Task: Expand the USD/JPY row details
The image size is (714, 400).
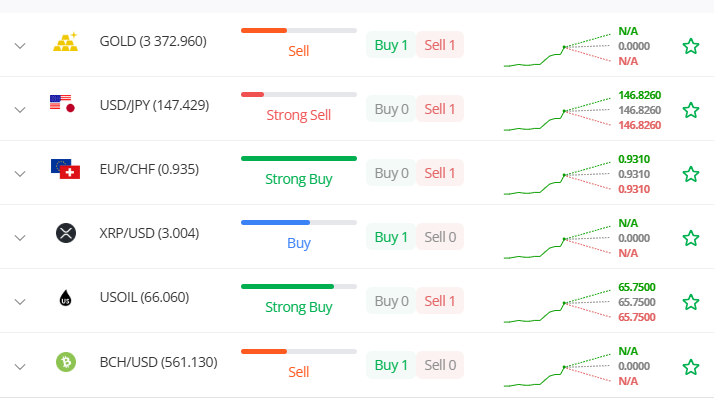Action: [20, 110]
